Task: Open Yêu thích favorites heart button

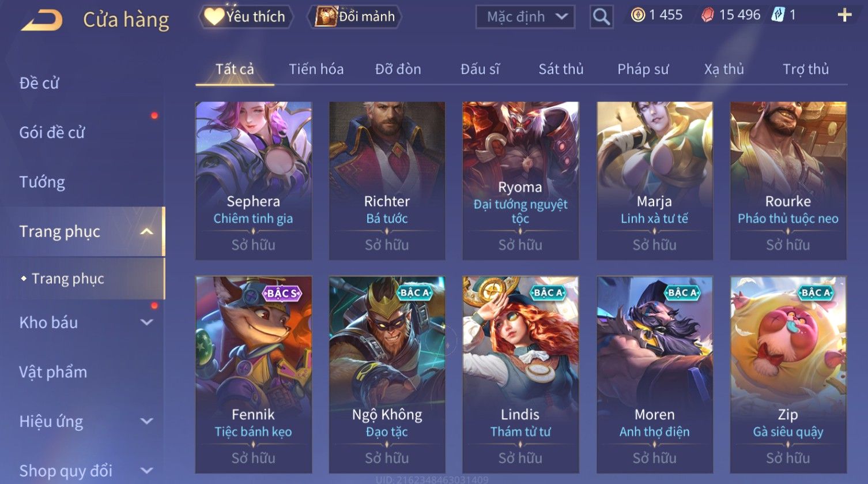Action: (246, 16)
